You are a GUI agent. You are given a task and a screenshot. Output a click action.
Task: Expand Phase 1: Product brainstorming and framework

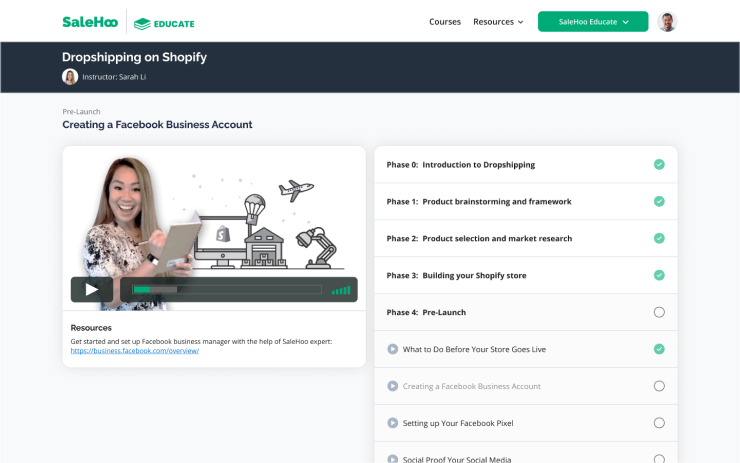[526, 202]
